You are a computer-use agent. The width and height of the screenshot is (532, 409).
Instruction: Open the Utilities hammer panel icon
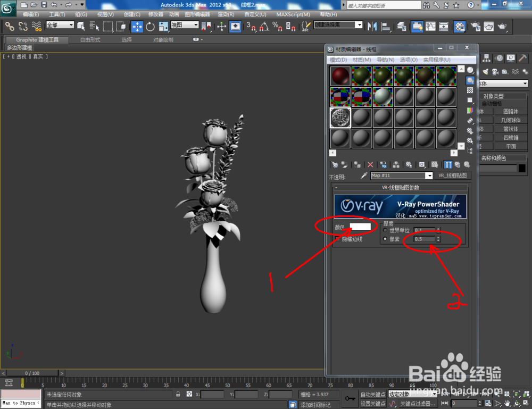coord(522,58)
